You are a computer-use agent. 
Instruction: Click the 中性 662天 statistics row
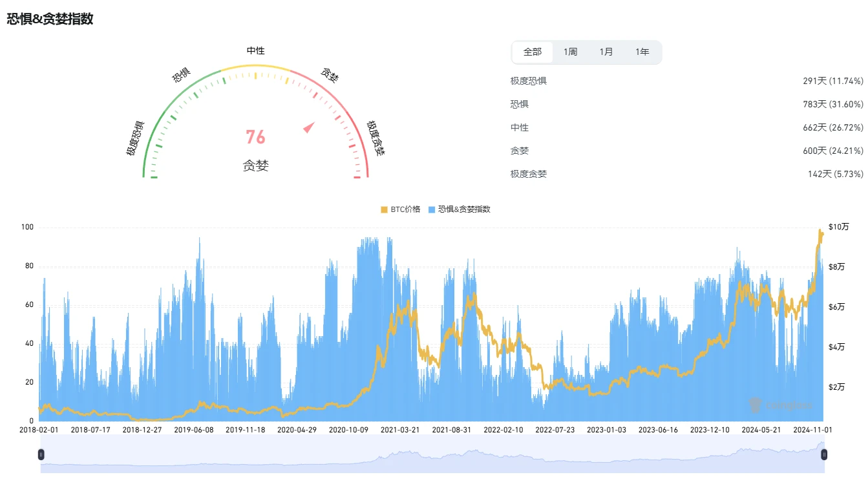click(686, 127)
